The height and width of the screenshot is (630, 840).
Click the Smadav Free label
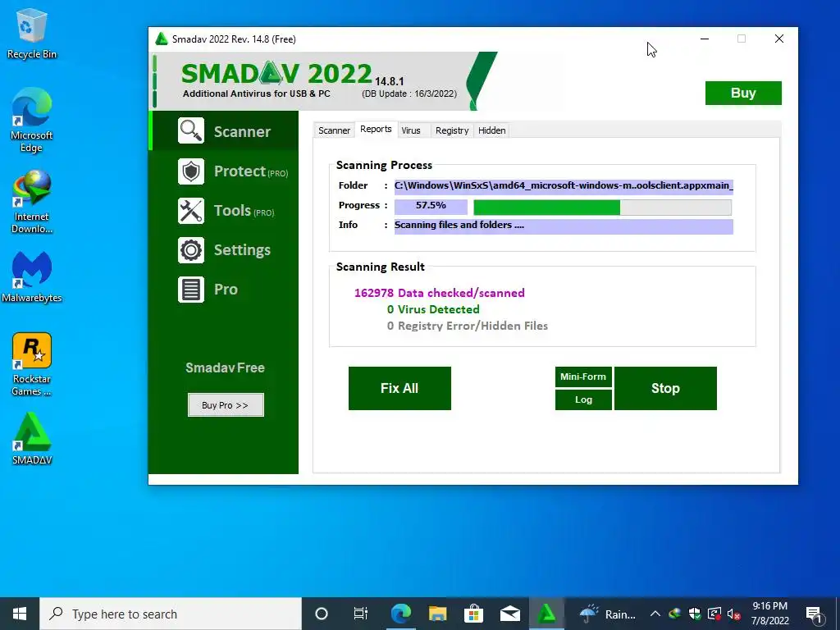(x=225, y=368)
